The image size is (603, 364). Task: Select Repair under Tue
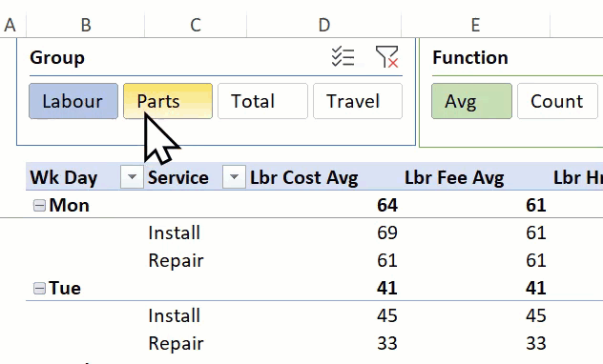click(176, 344)
